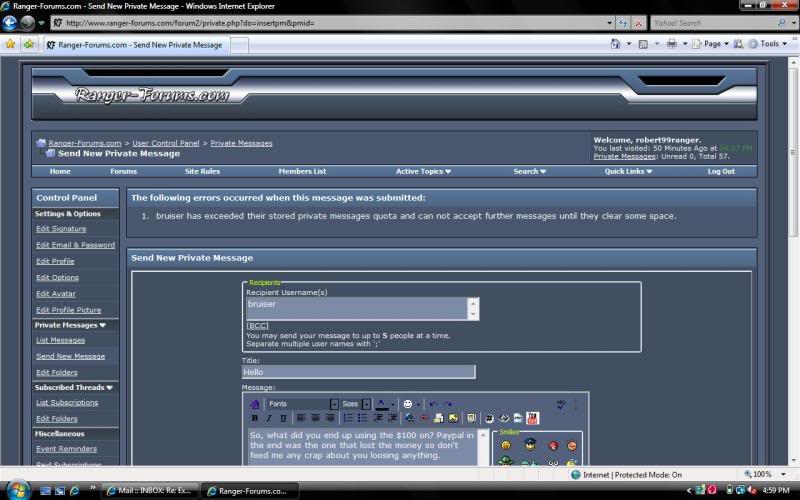Click the spell-check ABC icon in editor
The width and height of the screenshot is (800, 500).
coord(561,405)
